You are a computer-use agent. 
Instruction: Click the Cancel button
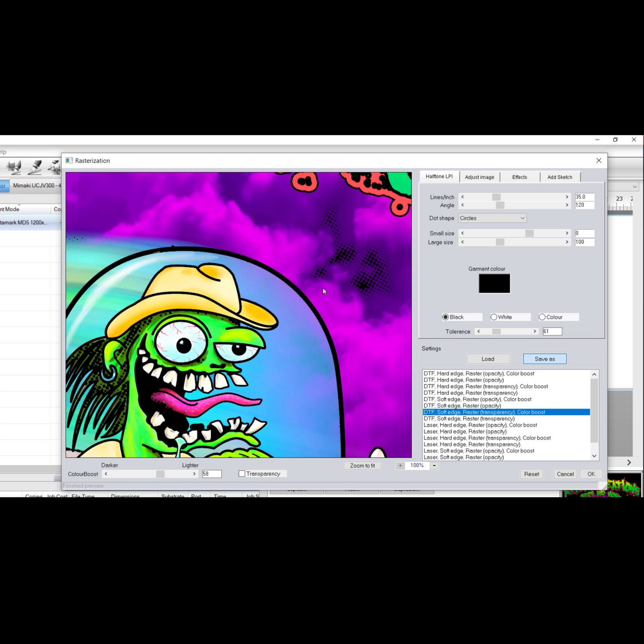point(565,474)
